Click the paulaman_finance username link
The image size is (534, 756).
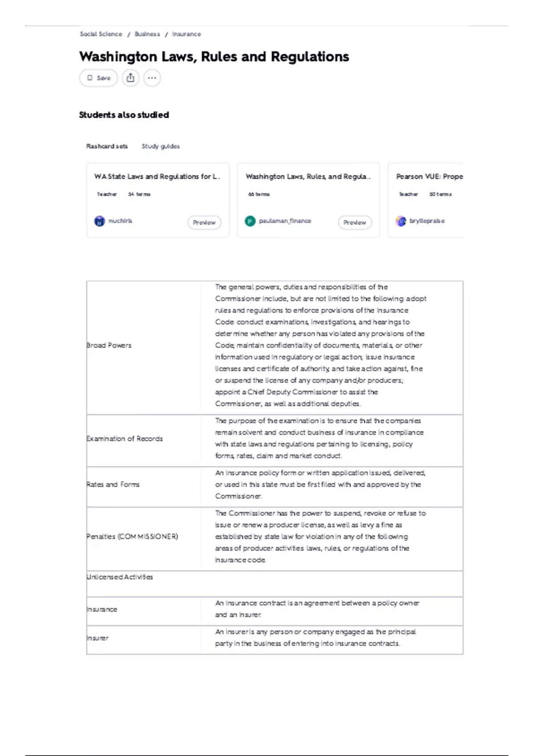(285, 221)
